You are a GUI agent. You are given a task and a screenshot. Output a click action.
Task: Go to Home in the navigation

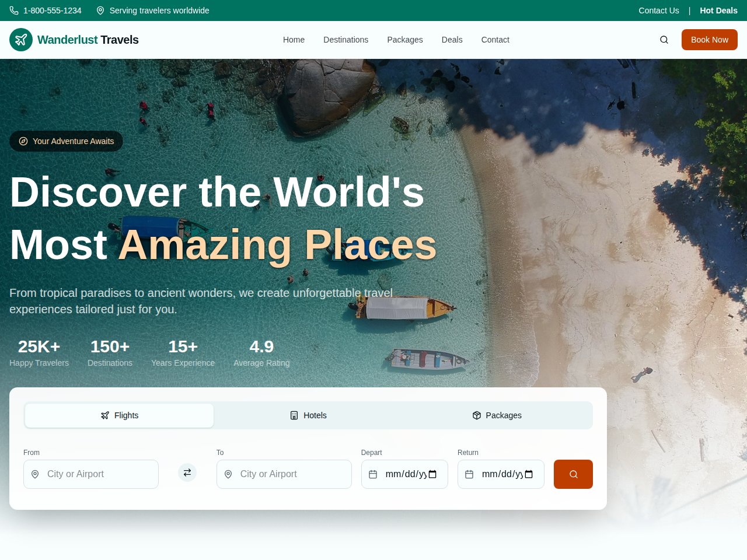[294, 40]
